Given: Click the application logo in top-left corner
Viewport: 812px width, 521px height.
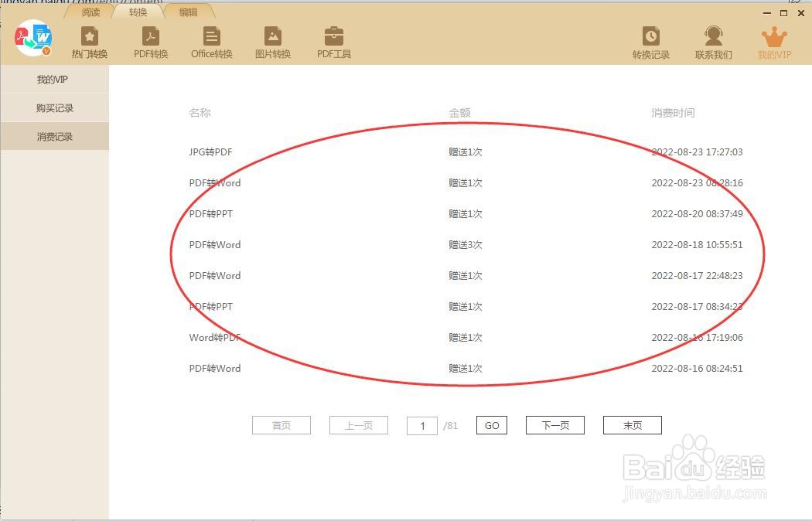Looking at the screenshot, I should point(32,39).
